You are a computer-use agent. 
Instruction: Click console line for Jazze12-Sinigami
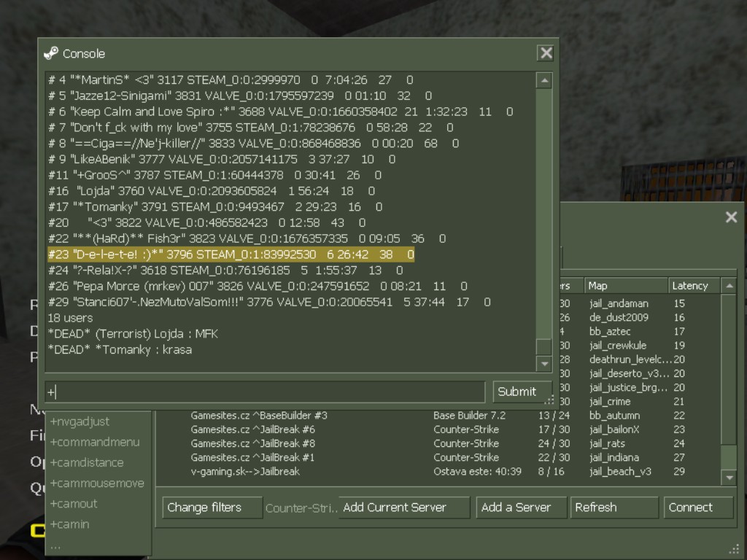coord(239,96)
